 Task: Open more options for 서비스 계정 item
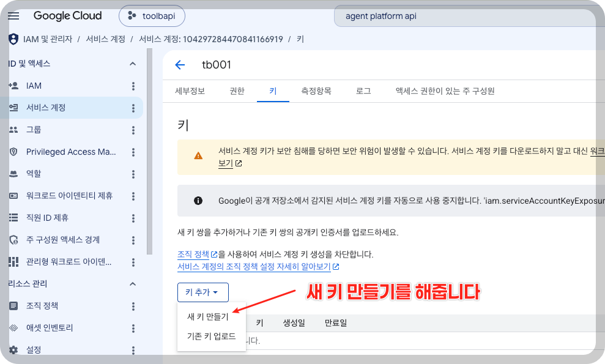pos(133,108)
